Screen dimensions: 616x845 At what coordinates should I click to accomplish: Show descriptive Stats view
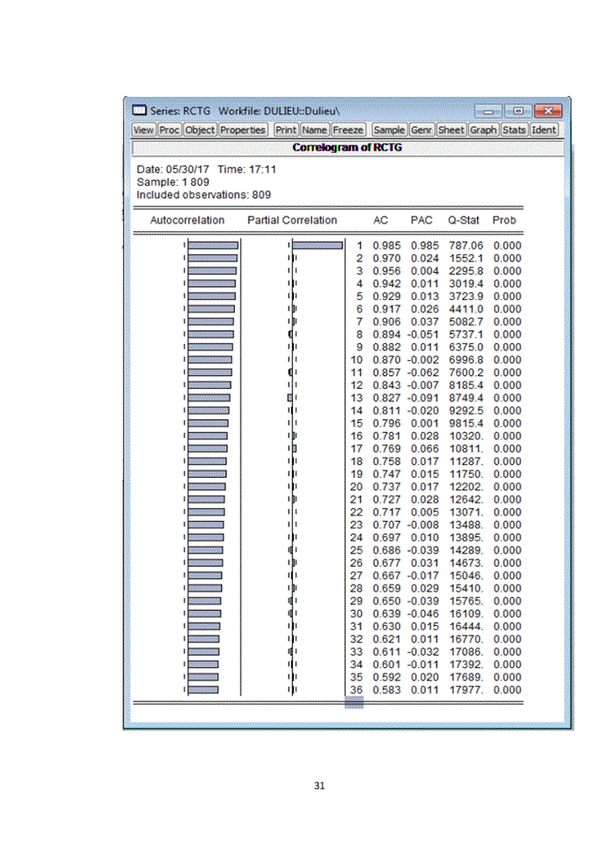tap(514, 129)
